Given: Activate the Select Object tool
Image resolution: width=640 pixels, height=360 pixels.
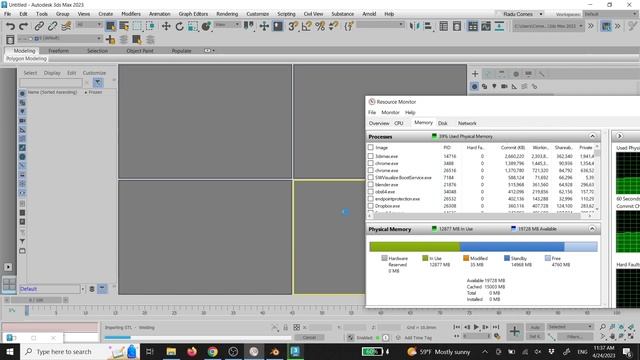Looking at the screenshot, I should click(110, 27).
